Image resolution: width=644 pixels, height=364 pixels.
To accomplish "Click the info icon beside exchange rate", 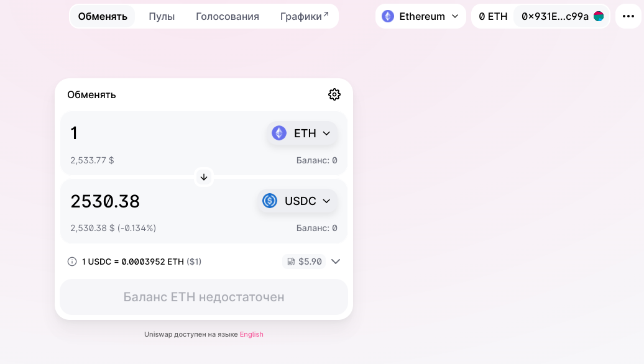I will [72, 262].
